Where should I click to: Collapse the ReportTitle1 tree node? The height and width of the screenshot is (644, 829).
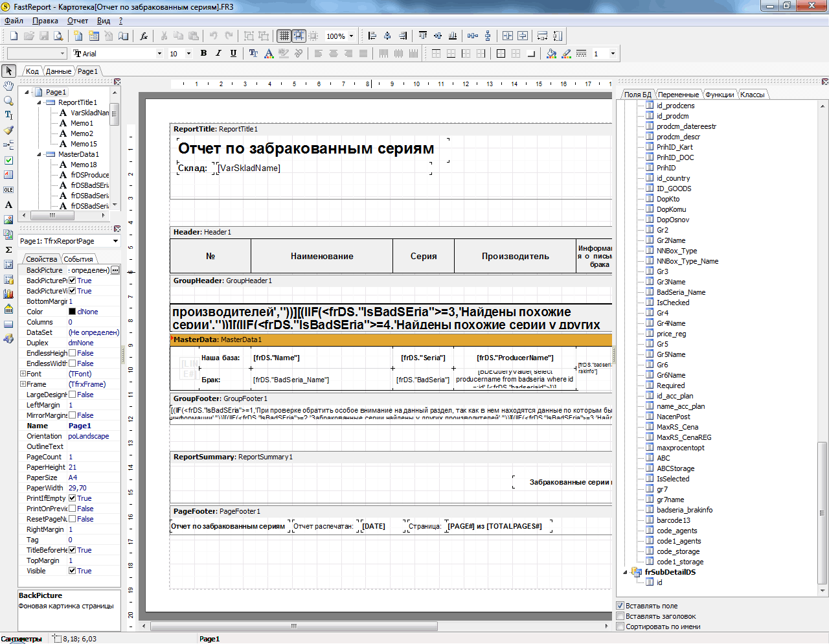pyautogui.click(x=39, y=102)
